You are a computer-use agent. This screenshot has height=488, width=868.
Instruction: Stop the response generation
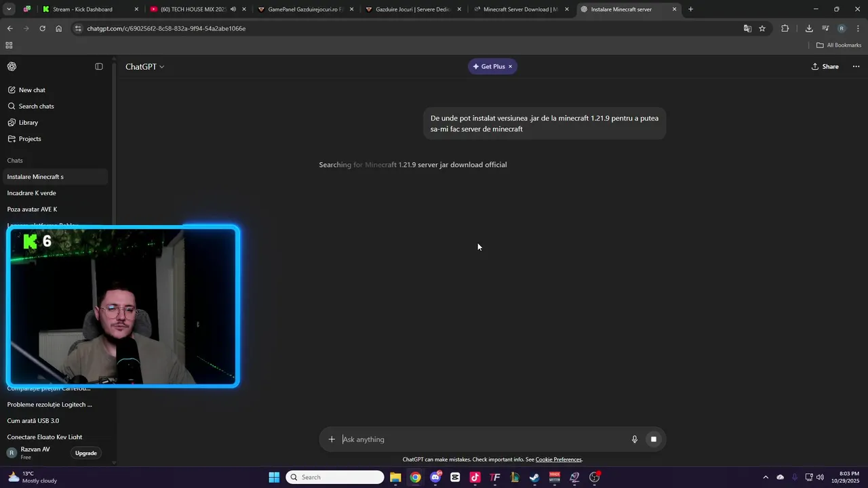[x=654, y=439]
